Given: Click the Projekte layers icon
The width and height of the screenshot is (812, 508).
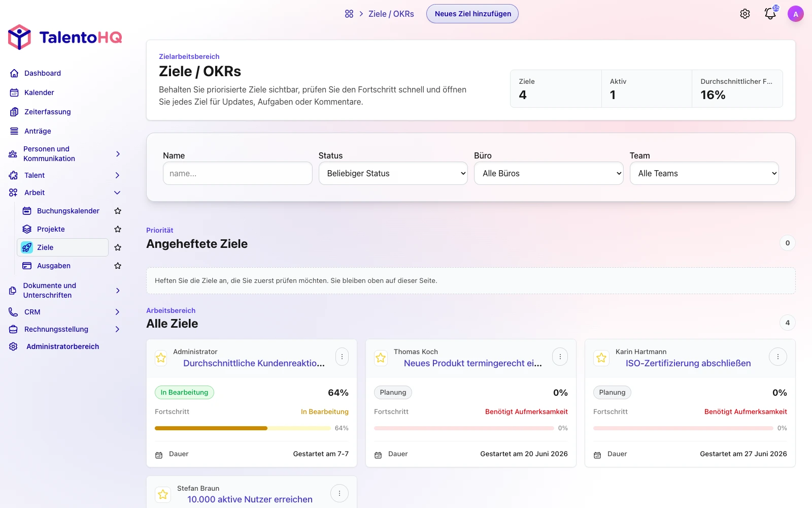Looking at the screenshot, I should coord(27,229).
